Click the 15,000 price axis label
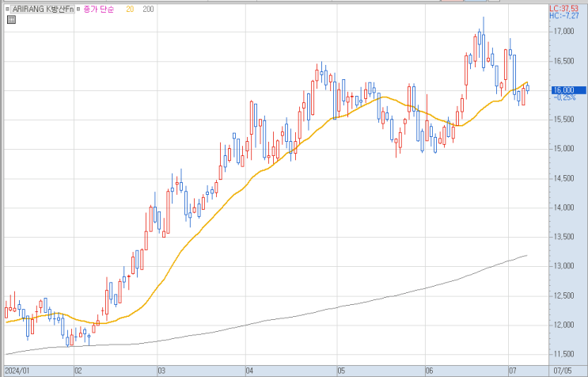 pos(563,149)
